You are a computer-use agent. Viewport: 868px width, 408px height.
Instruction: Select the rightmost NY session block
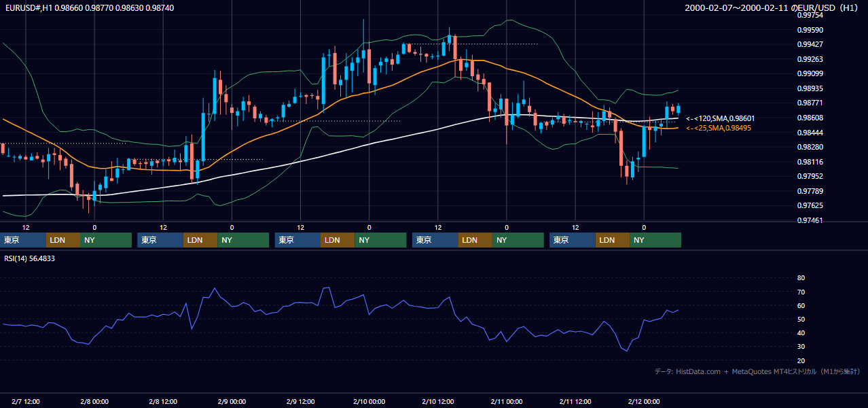[x=655, y=240]
